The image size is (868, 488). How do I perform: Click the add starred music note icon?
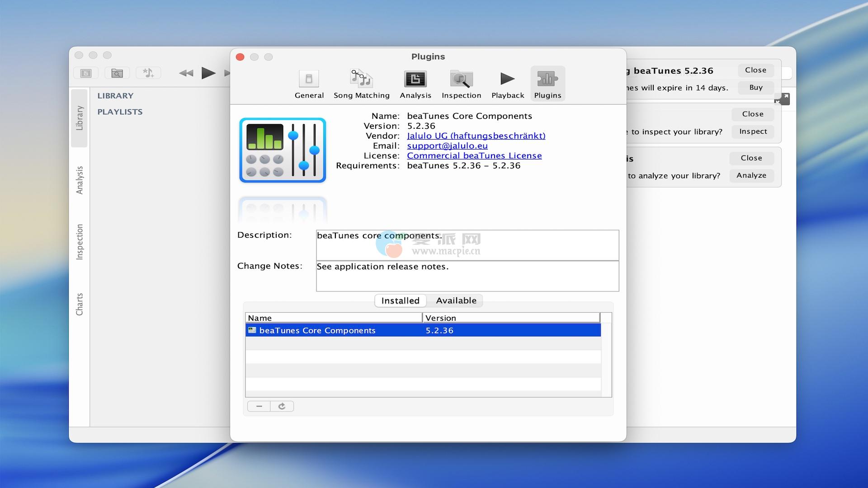(148, 73)
